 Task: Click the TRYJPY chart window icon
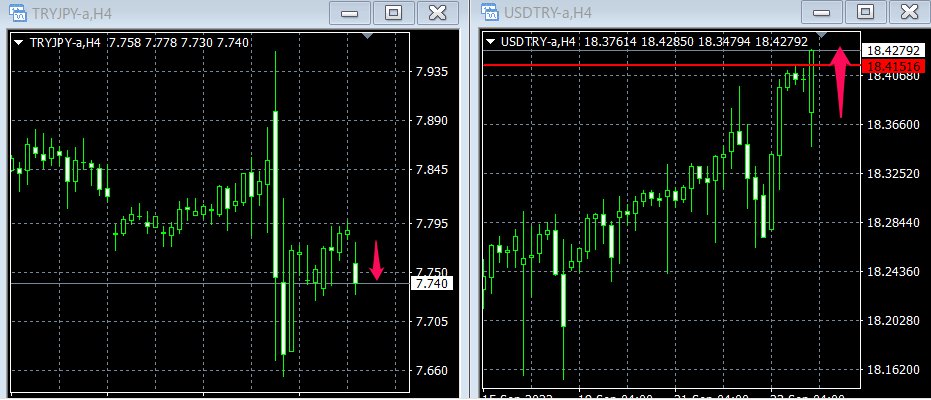click(17, 12)
